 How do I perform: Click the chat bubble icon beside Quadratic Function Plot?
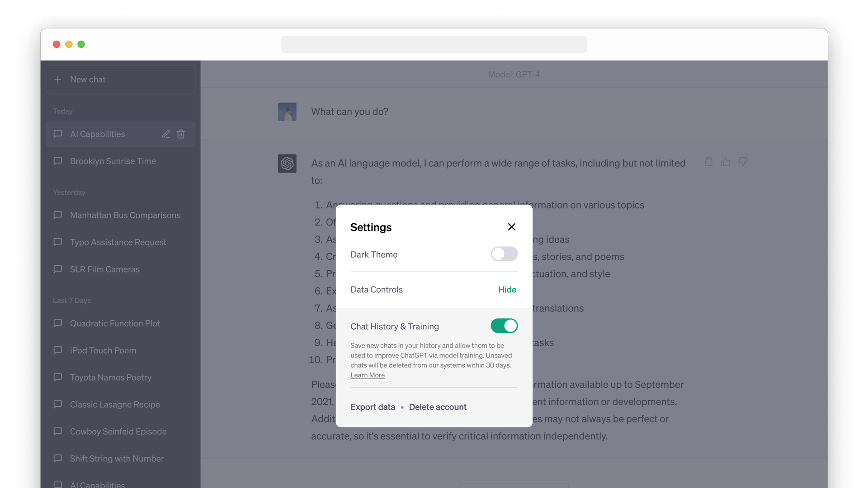pos(58,323)
